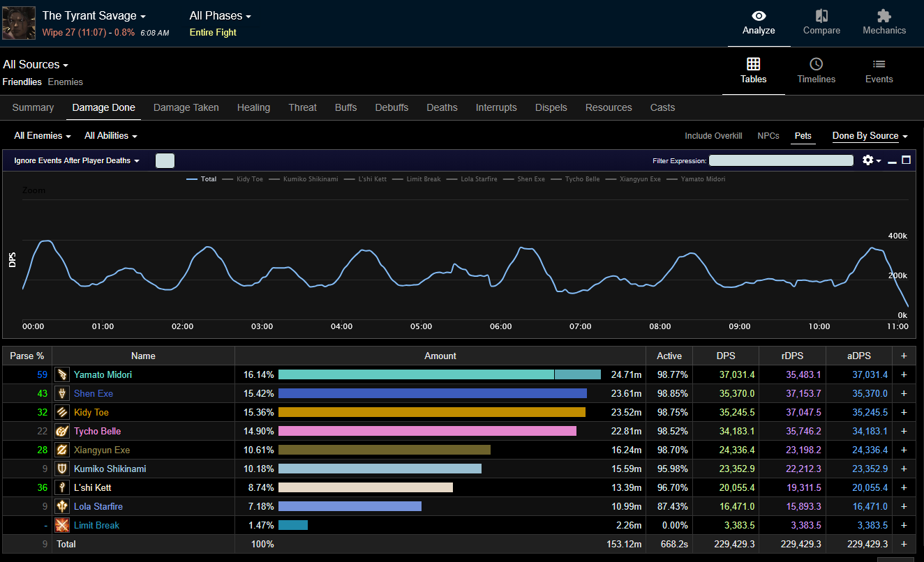Image resolution: width=924 pixels, height=562 pixels.
Task: Open the chart settings gear
Action: (867, 160)
